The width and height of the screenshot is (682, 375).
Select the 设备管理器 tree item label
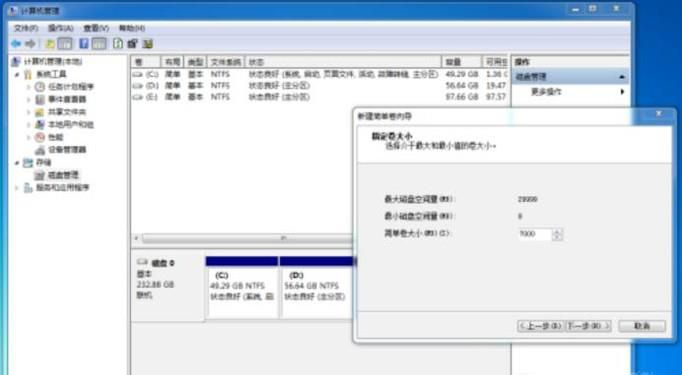67,150
